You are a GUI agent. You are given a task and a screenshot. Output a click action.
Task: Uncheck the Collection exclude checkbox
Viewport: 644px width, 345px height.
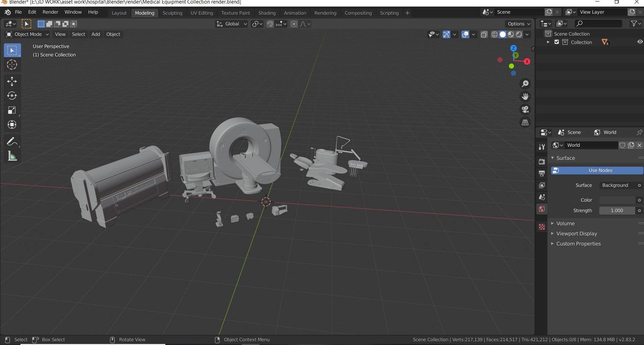[557, 42]
